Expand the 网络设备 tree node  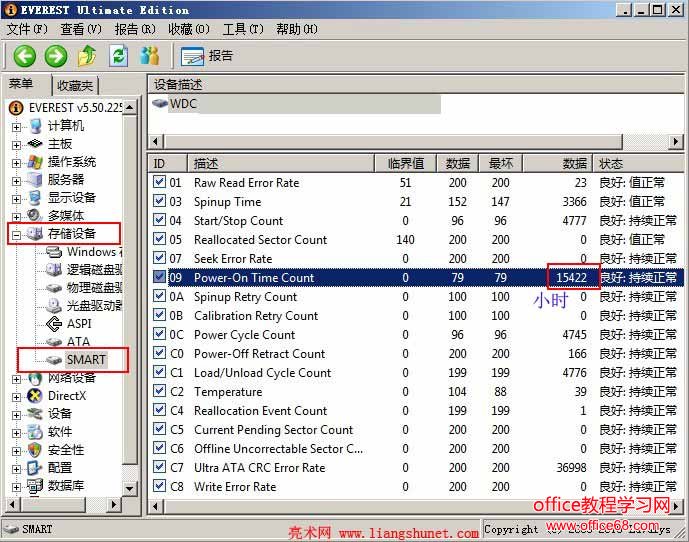(16, 378)
